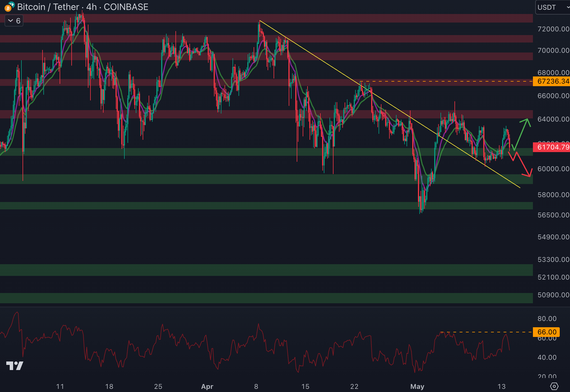The image size is (570, 392).
Task: Collapse the indicators legend showing 6
Action: pos(14,21)
